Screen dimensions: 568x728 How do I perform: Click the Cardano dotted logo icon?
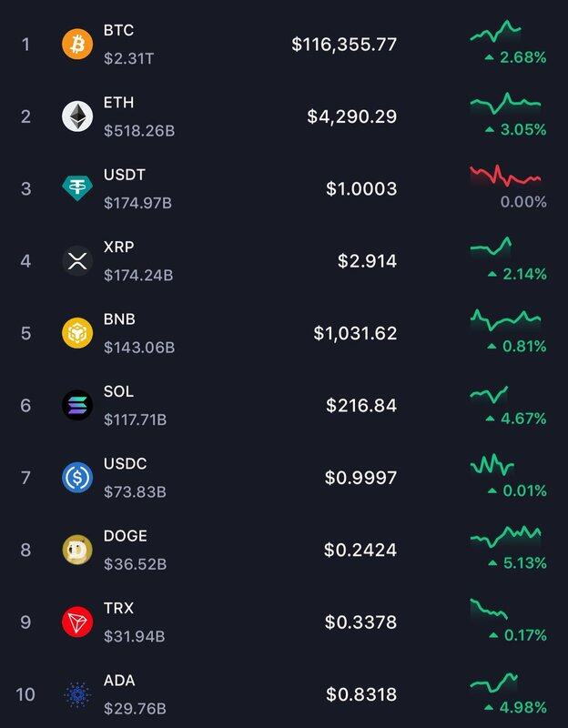click(77, 694)
